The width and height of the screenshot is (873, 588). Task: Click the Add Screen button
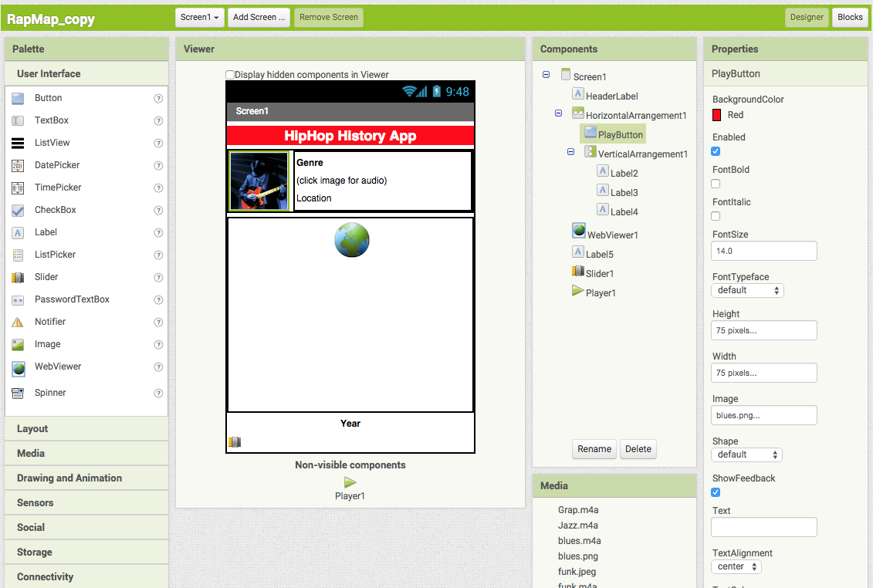click(x=259, y=17)
